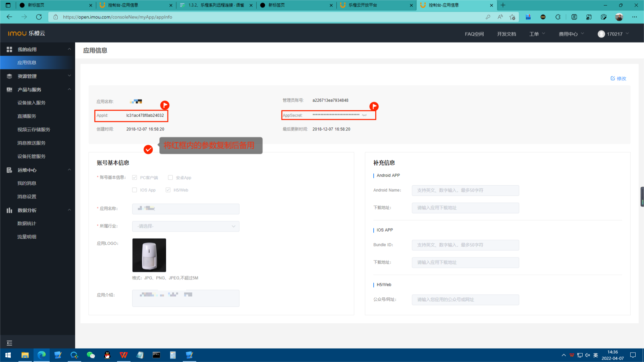Open 数据统计 in the sidebar
Image resolution: width=644 pixels, height=362 pixels.
pyautogui.click(x=26, y=224)
